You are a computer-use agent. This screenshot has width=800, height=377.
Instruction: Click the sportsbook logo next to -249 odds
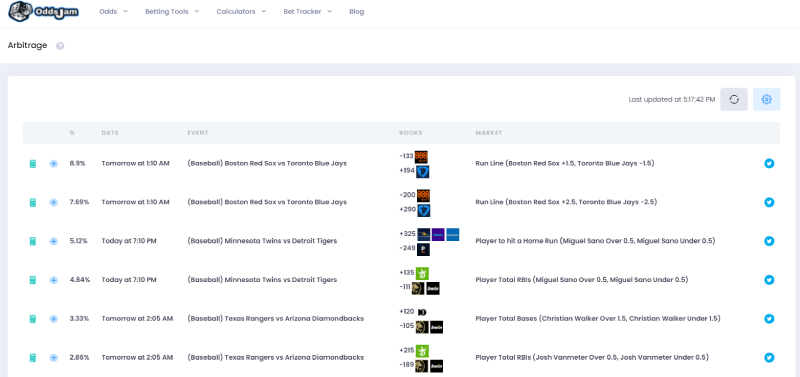[x=423, y=249]
